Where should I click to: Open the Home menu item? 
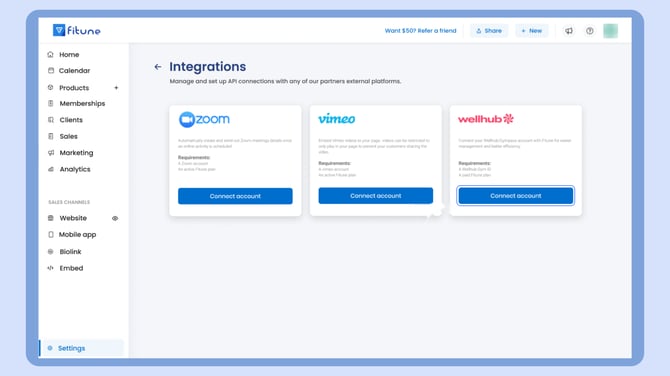pos(69,55)
